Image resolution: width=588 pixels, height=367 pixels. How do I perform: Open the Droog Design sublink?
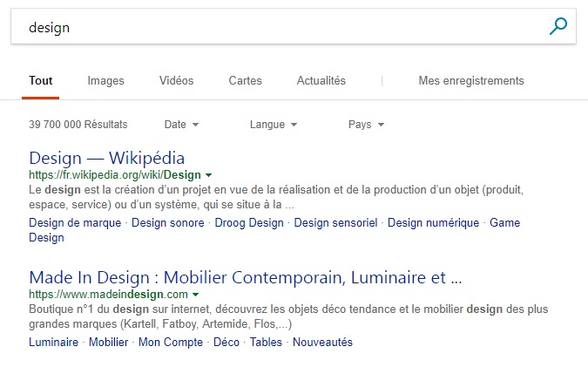point(249,222)
